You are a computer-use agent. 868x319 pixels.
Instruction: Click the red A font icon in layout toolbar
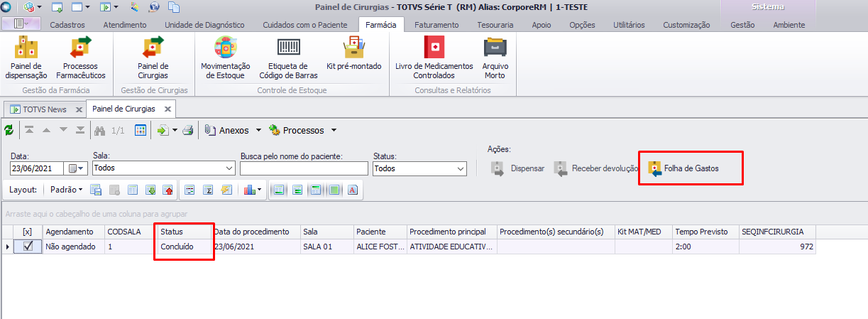coord(352,190)
